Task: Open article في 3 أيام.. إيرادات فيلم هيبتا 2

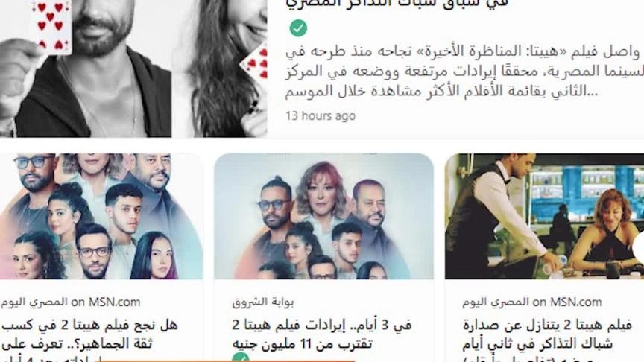Action: pyautogui.click(x=321, y=334)
